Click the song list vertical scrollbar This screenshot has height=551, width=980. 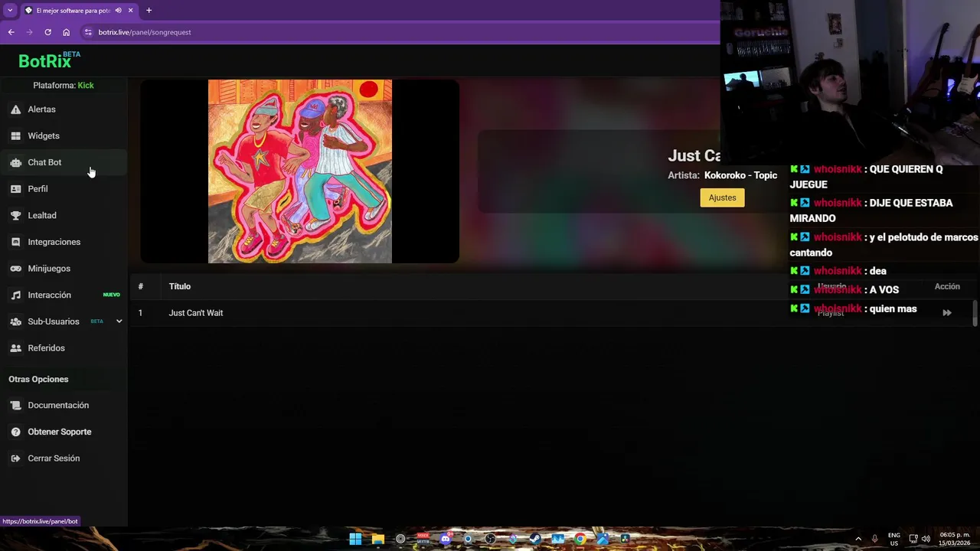point(975,313)
